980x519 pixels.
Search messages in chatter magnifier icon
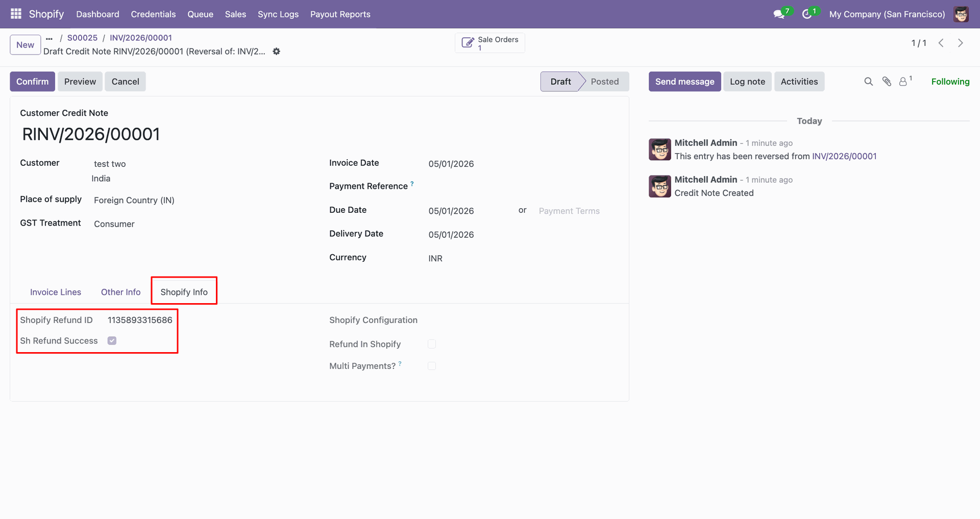(868, 82)
